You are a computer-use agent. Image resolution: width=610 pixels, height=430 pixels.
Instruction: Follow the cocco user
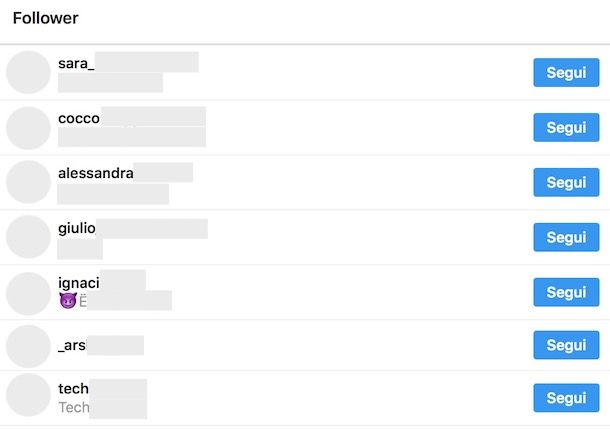click(566, 128)
